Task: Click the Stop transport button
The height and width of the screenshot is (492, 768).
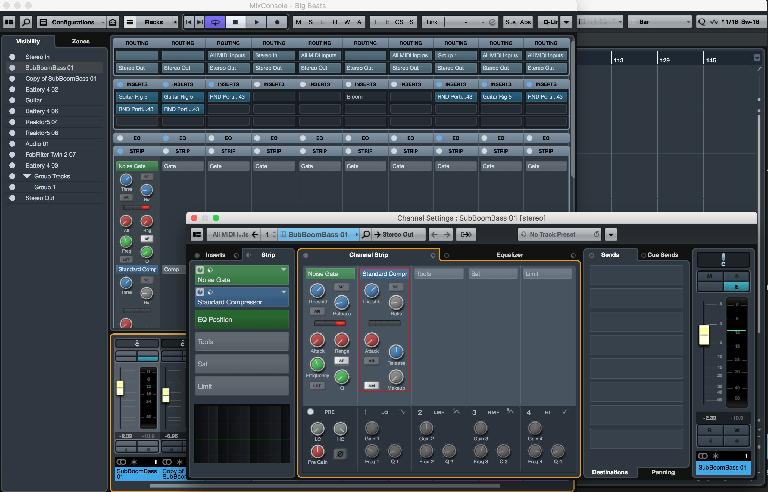Action: tap(235, 22)
